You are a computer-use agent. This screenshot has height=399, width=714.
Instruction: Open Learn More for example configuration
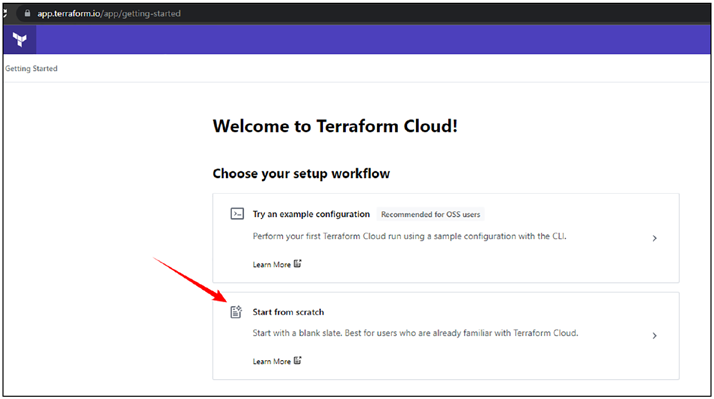tap(271, 265)
